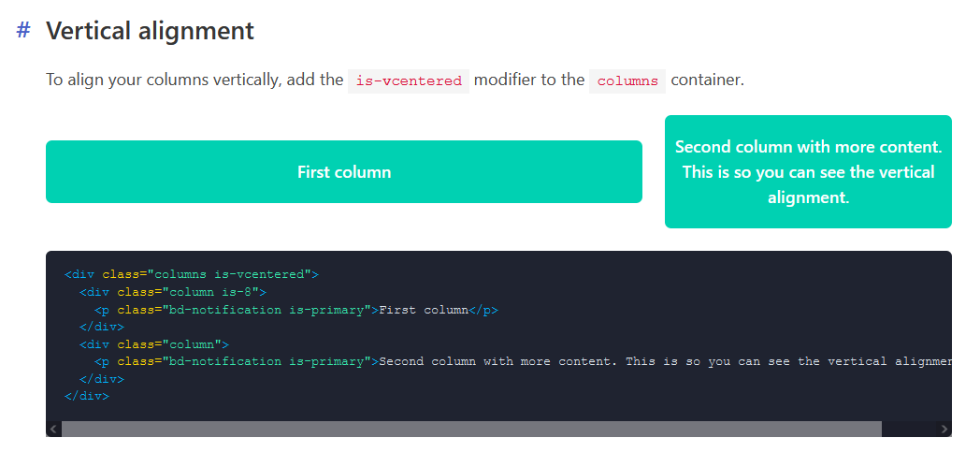Click the Vertical alignment heading

click(x=150, y=31)
